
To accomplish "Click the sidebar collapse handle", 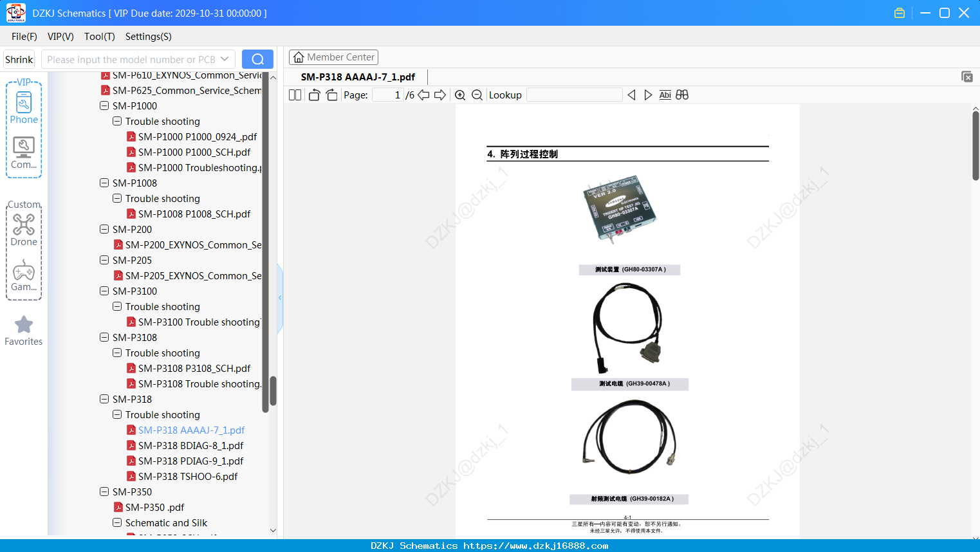I will coord(280,298).
